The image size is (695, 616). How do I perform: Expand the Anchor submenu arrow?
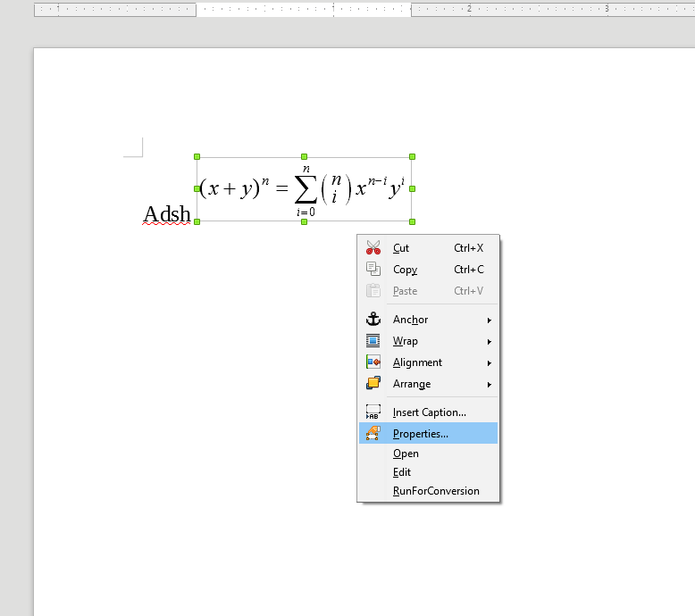[490, 320]
